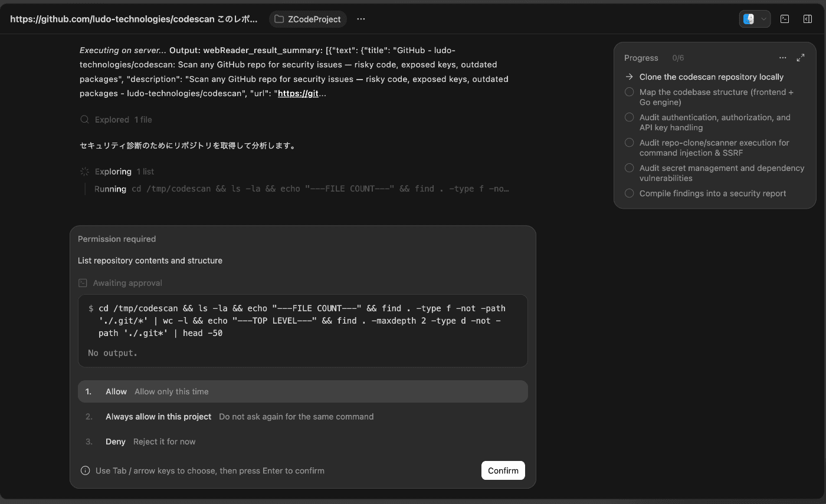Viewport: 826px width, 504px height.
Task: Select the Allow only this time option
Action: pyautogui.click(x=303, y=391)
